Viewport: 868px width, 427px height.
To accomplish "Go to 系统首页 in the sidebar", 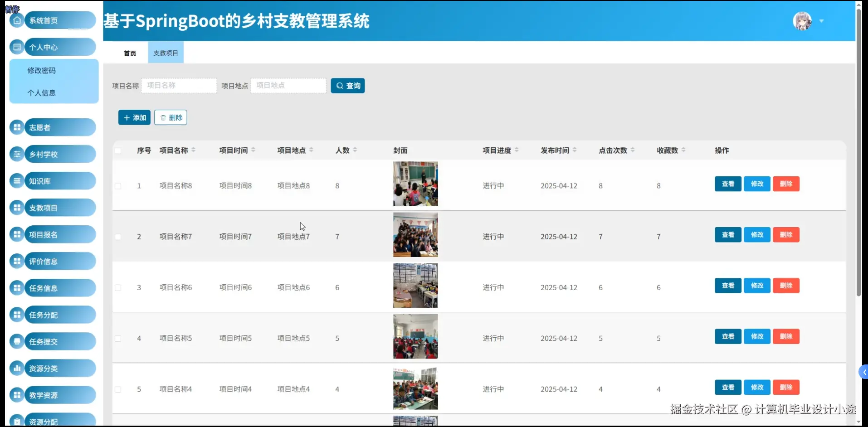I will tap(60, 20).
